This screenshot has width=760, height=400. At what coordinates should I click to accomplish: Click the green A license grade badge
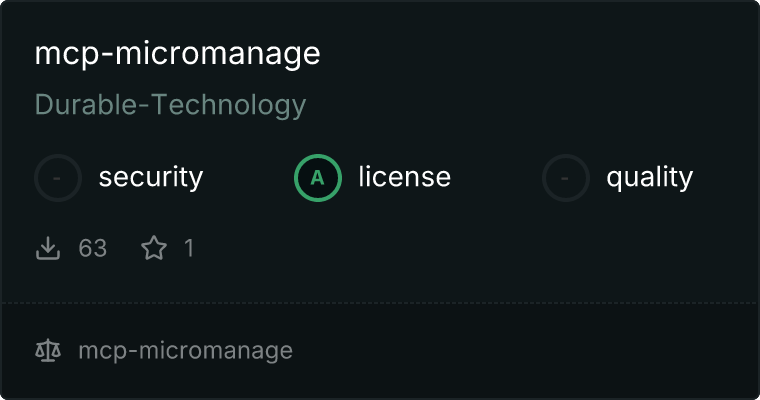tap(318, 178)
